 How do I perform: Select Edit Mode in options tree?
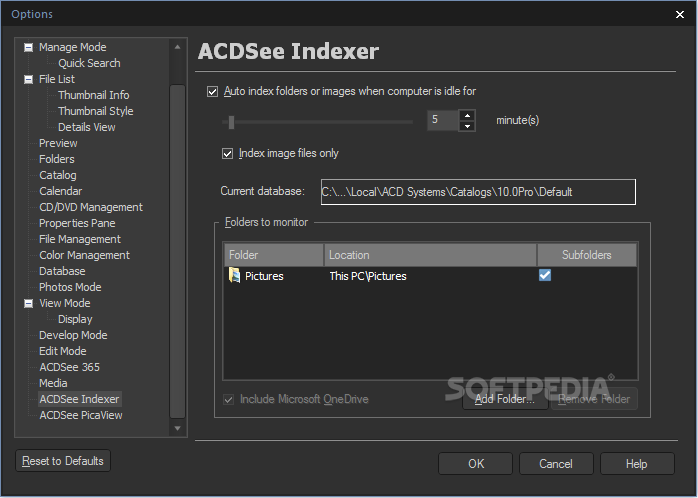[x=62, y=352]
